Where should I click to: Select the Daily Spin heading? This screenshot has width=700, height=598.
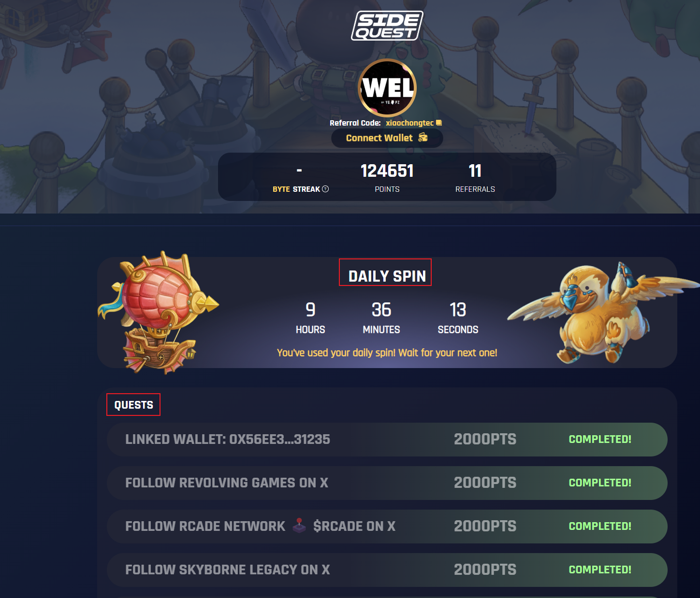[x=387, y=276]
